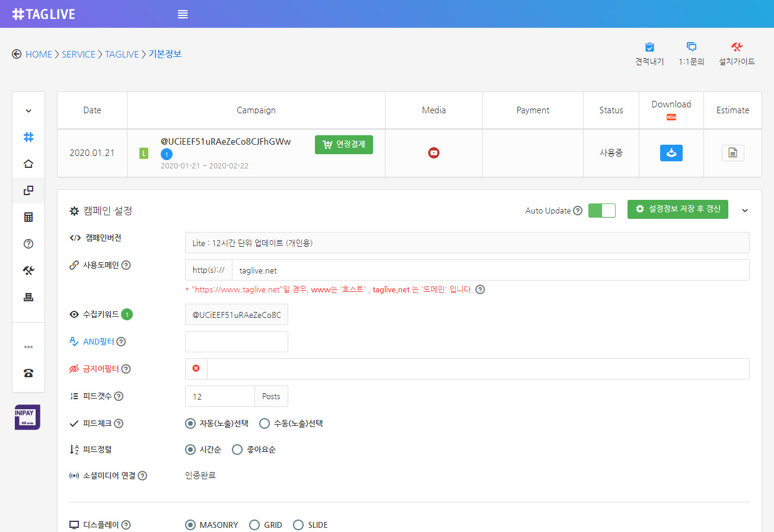774x532 pixels.
Task: Open 견적내기 clipboard icon
Action: point(649,47)
